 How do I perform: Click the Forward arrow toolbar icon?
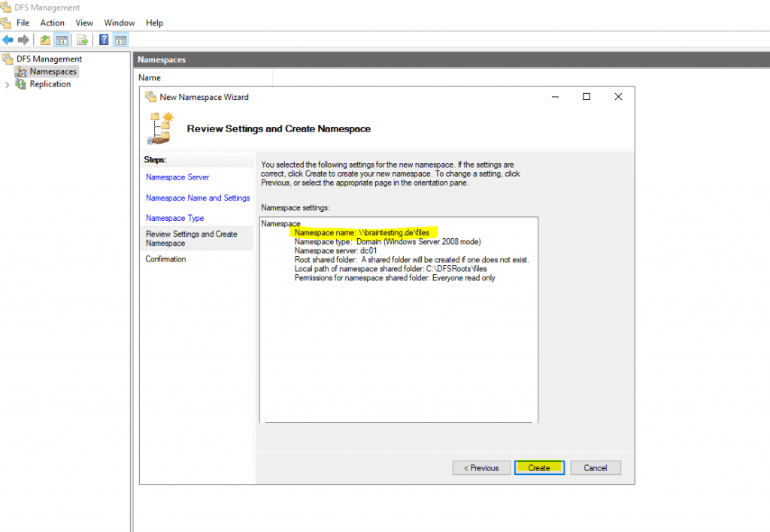(x=23, y=40)
